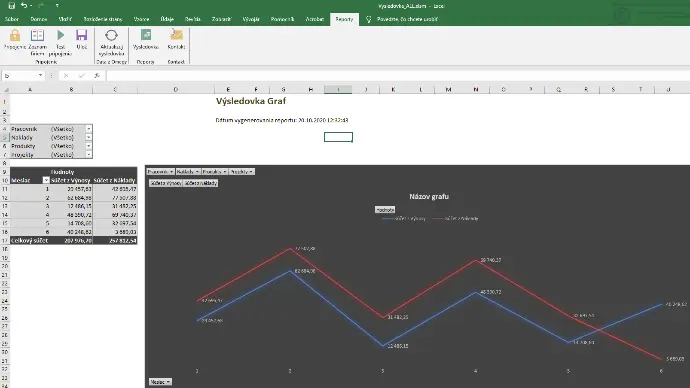Expand the Pracovník pivot filter dropdown in sheet
Viewport: 690px width, 388px height.
tap(88, 129)
